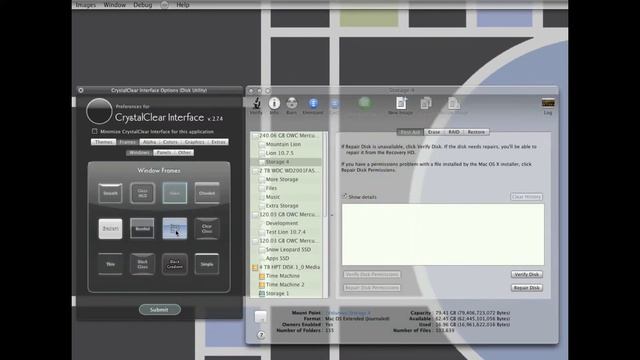This screenshot has width=640, height=360.
Task: Select the Clear Glass window frame thumbnail
Action: click(x=207, y=229)
